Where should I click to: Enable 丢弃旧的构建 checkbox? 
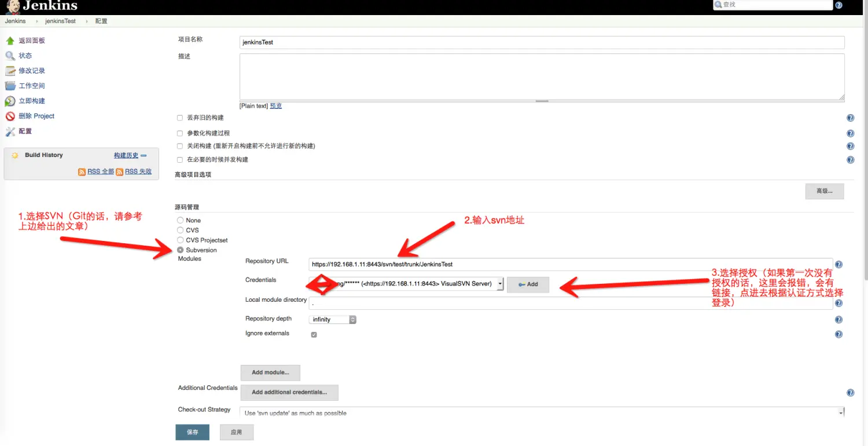[x=180, y=118]
